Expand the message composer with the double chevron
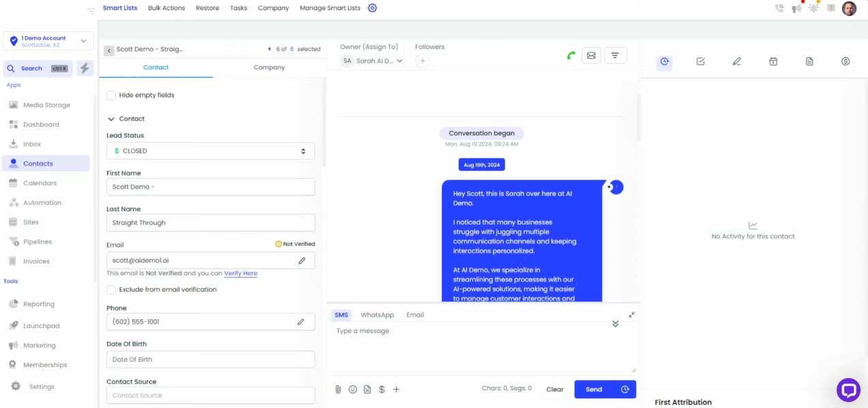The width and height of the screenshot is (868, 408). tap(615, 324)
